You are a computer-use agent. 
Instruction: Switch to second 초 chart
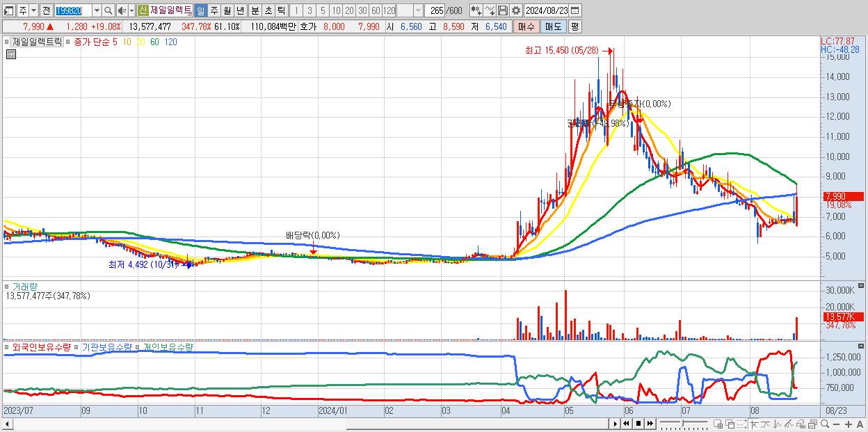(268, 10)
